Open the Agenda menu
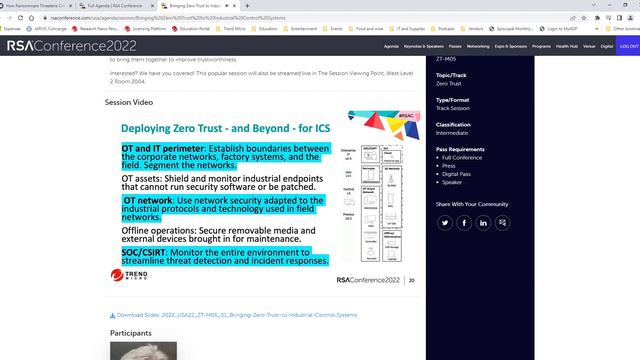 click(391, 47)
